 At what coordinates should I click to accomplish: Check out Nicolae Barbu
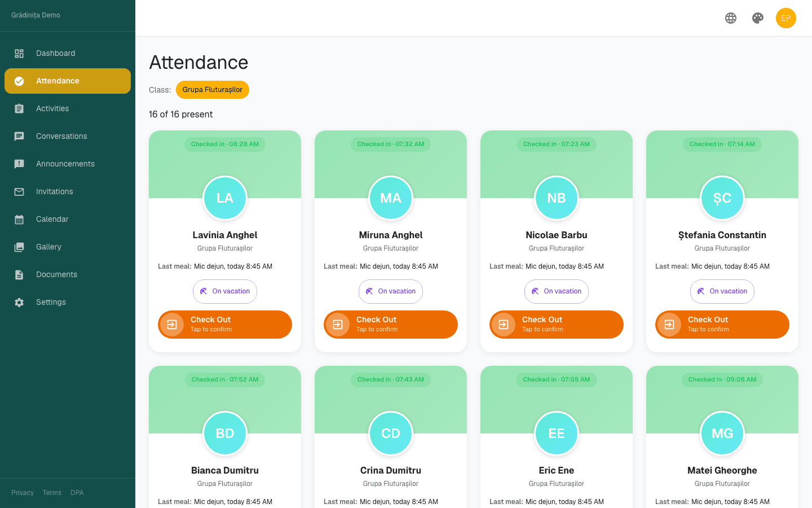557,325
